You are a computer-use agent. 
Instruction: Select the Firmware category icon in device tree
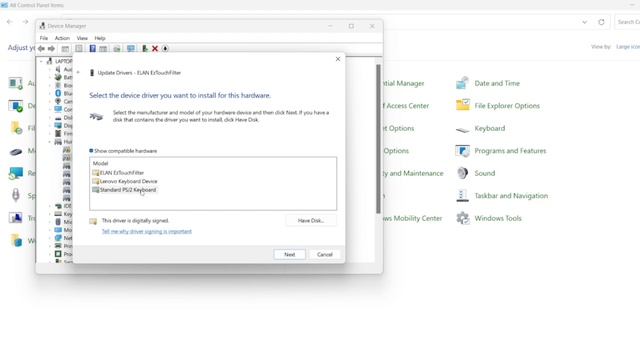point(58,133)
